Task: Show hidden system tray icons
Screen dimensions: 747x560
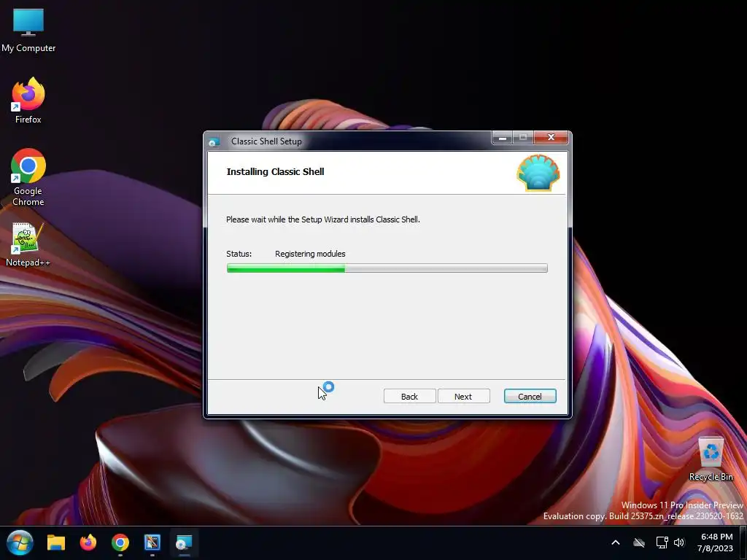Action: [x=616, y=542]
